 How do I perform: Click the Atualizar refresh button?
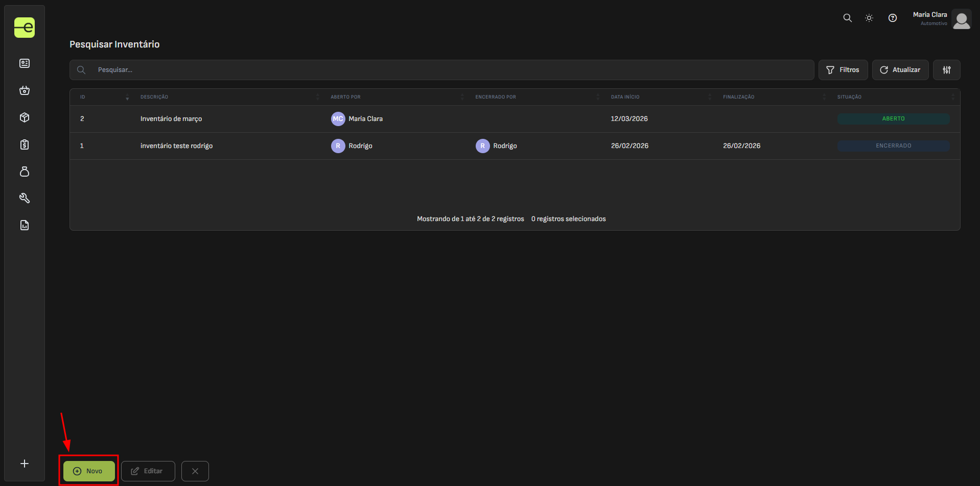[900, 70]
